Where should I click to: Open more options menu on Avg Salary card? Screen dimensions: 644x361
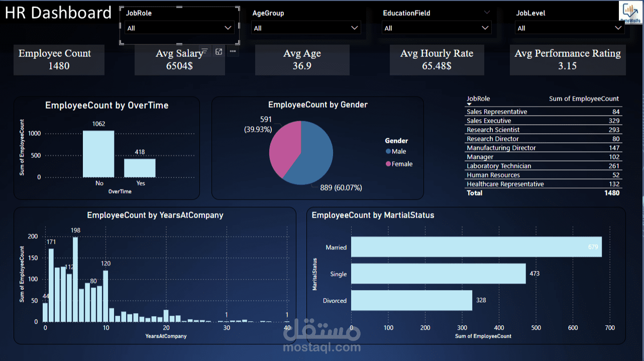pyautogui.click(x=232, y=51)
